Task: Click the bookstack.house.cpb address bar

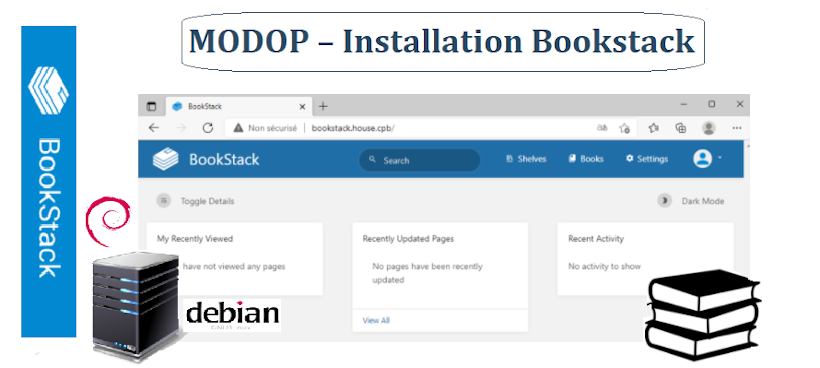Action: pos(353,128)
